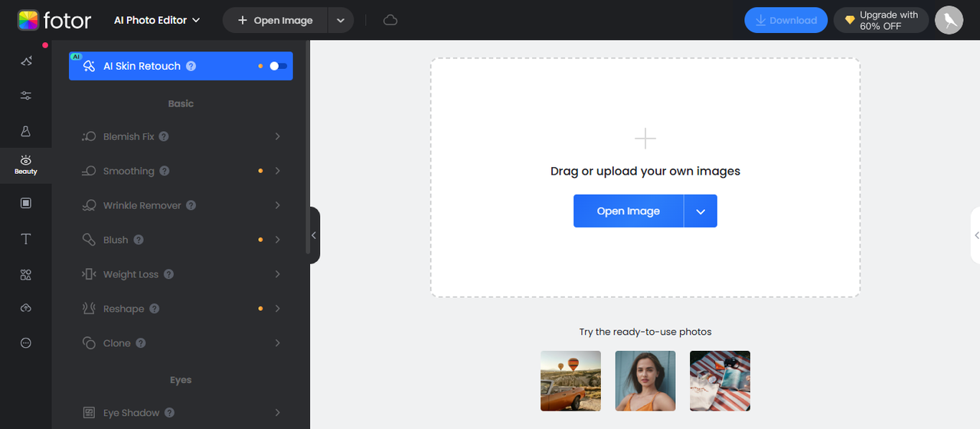Click the plus icon in upload area

[645, 139]
